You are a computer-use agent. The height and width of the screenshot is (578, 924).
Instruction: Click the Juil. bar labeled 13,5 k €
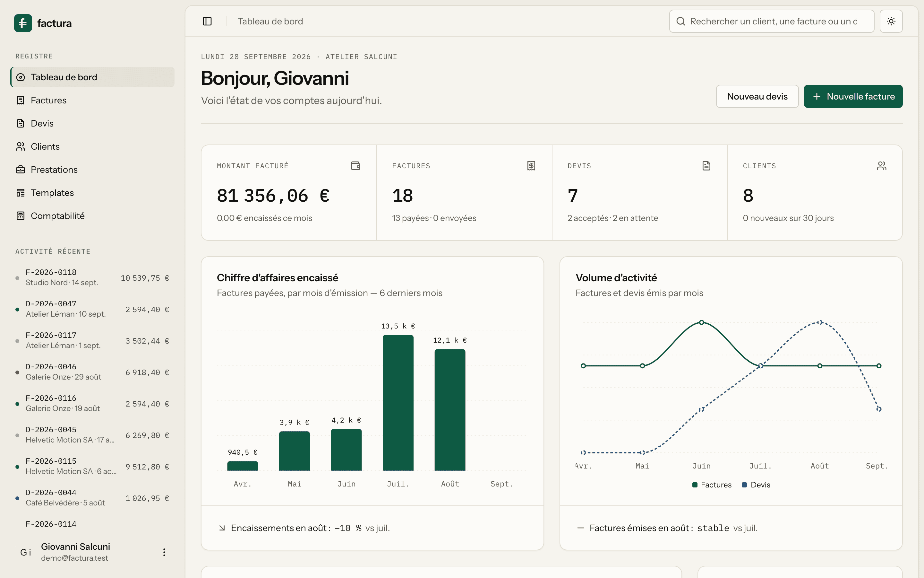pos(398,403)
